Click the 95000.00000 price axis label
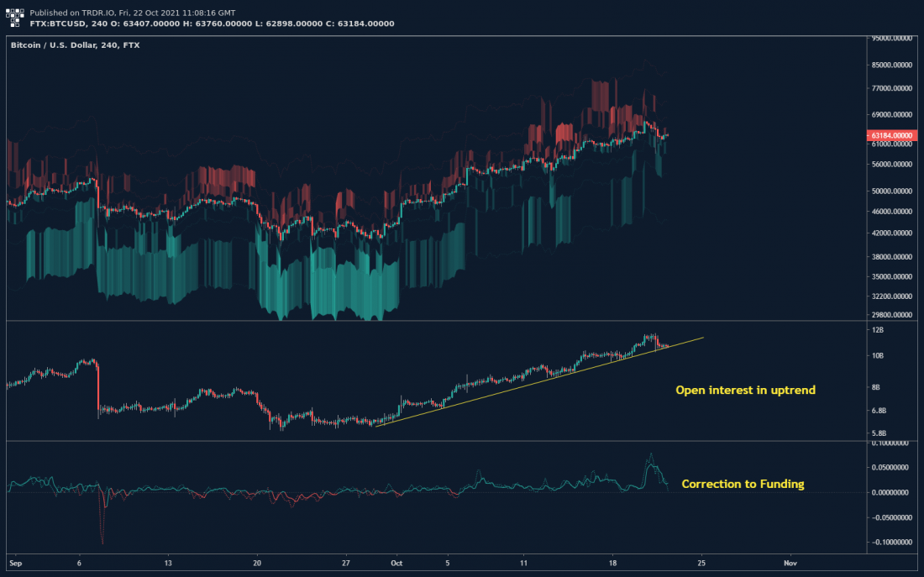This screenshot has width=924, height=577. [x=893, y=39]
